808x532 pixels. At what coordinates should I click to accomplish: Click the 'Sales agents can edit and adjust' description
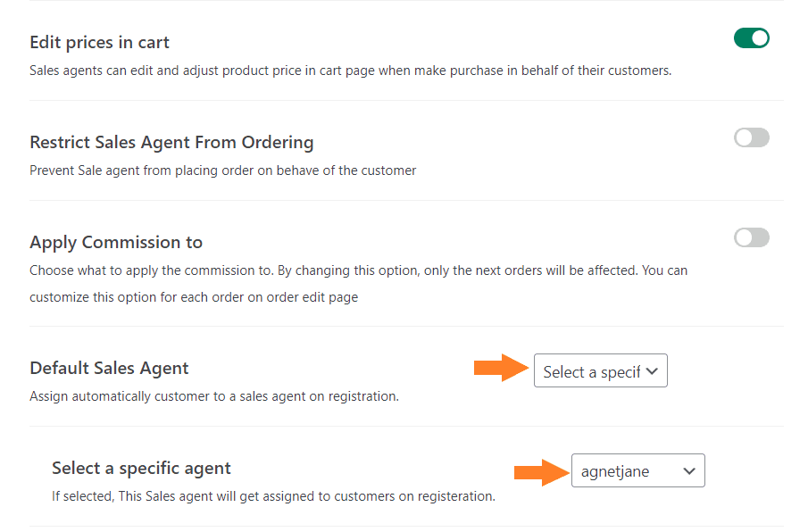click(x=350, y=71)
